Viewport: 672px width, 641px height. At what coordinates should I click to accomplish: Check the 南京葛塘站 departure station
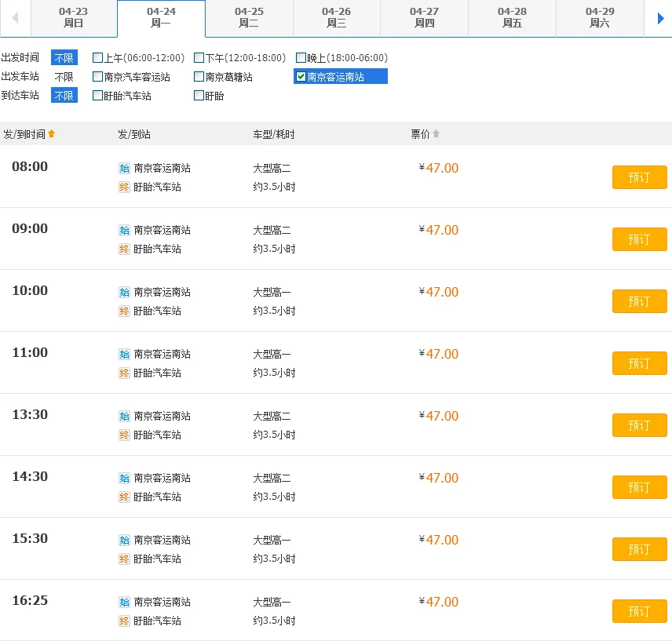[x=199, y=77]
